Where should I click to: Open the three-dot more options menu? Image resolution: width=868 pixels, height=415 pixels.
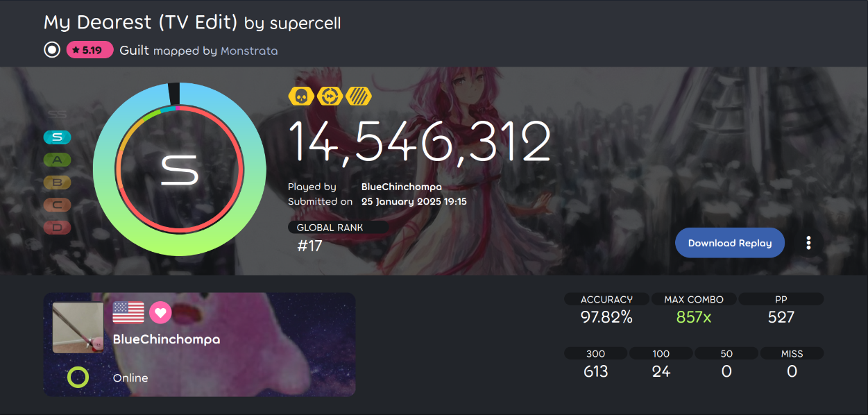808,243
